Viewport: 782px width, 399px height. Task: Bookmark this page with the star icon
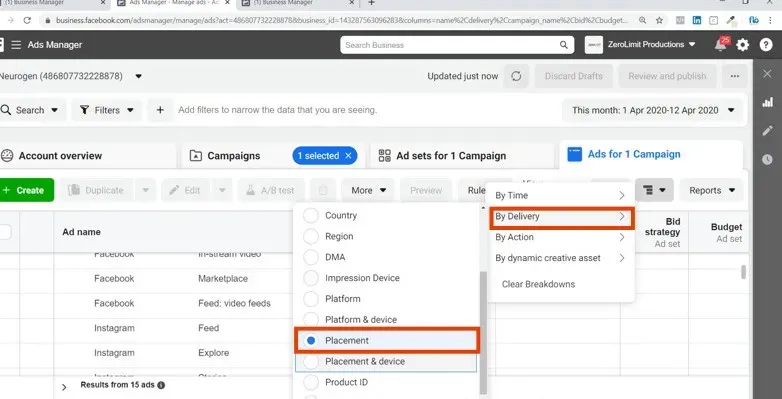tap(659, 20)
